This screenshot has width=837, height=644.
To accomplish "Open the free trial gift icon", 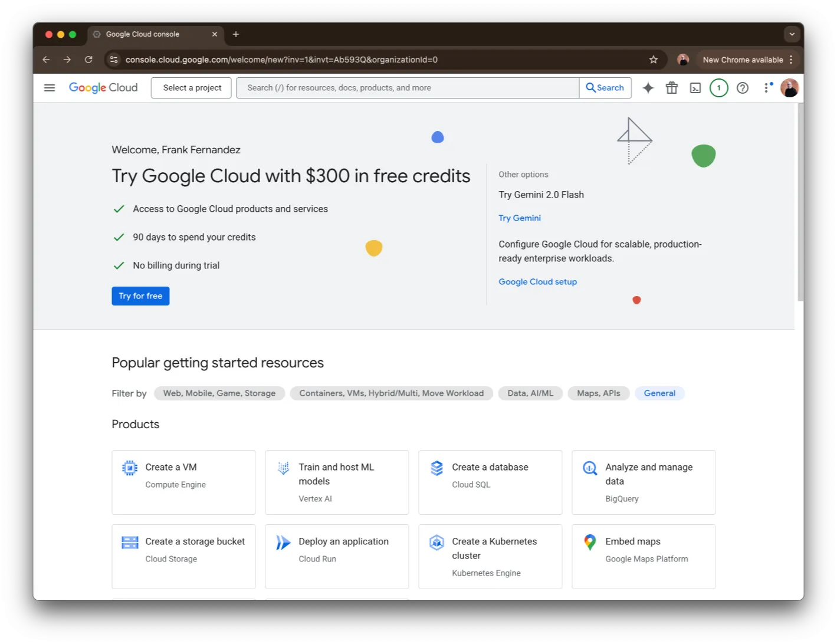I will [x=672, y=88].
